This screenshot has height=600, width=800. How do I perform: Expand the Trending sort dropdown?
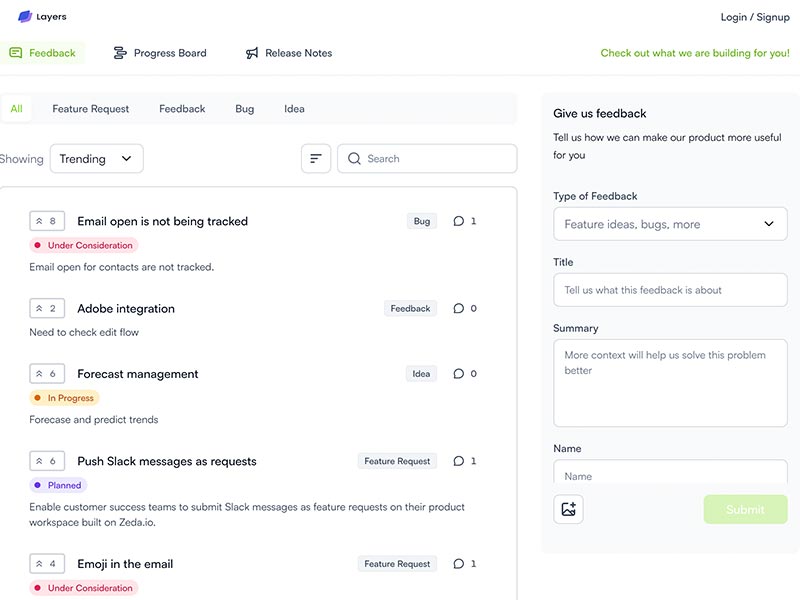pyautogui.click(x=96, y=159)
